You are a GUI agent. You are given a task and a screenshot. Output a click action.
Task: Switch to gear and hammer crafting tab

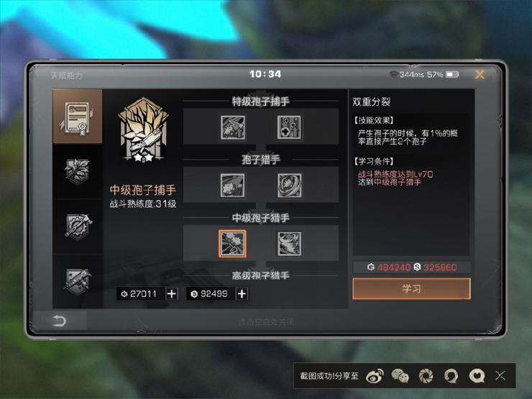[x=78, y=226]
